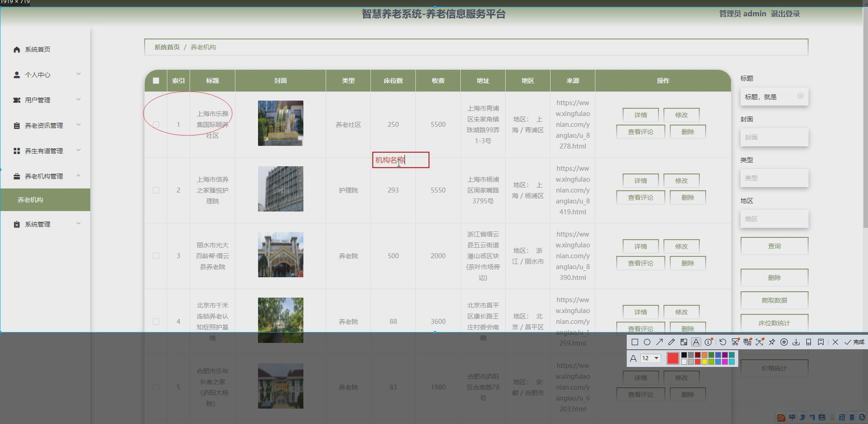Viewport: 868px width, 424px height.
Task: Select the rectangle annotation tool
Action: point(635,342)
